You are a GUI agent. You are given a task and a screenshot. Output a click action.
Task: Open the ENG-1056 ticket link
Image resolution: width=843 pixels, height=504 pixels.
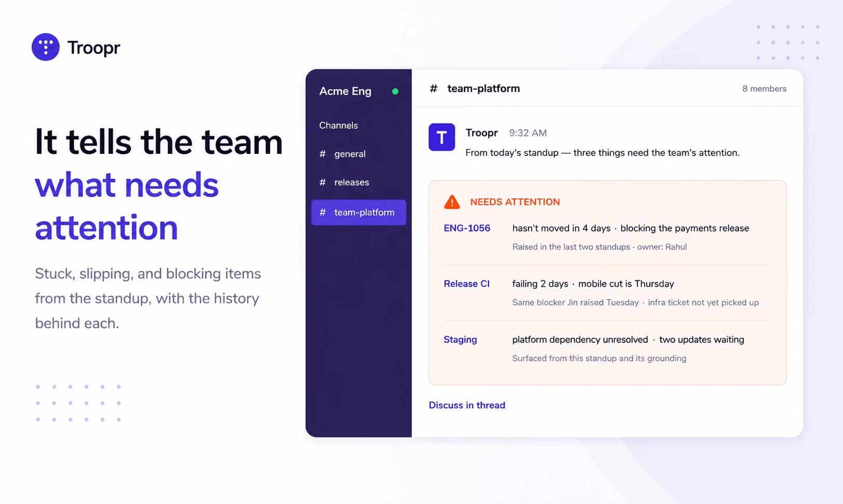(467, 228)
